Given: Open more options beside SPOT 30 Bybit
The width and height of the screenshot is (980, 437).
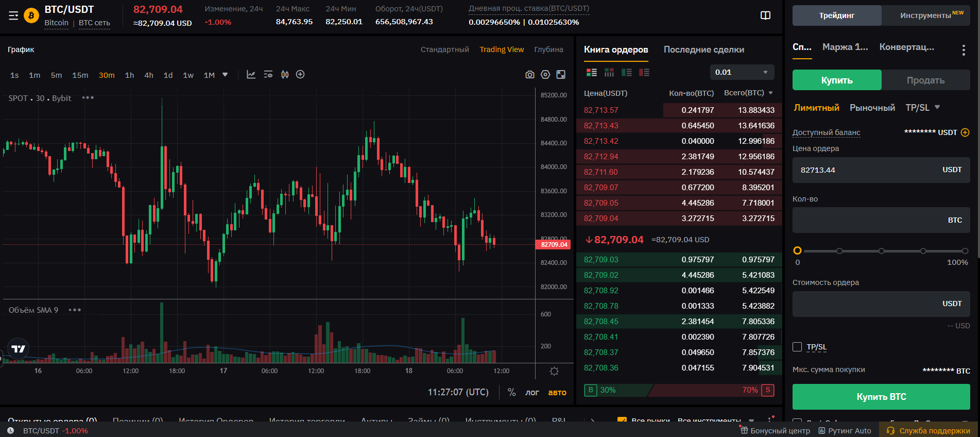Looking at the screenshot, I should coord(88,97).
